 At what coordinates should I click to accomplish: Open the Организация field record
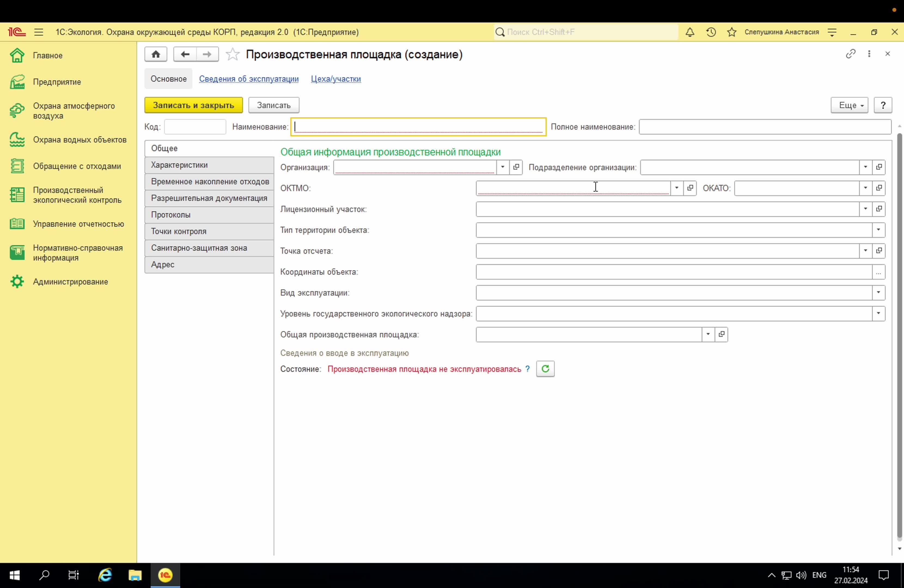(516, 167)
